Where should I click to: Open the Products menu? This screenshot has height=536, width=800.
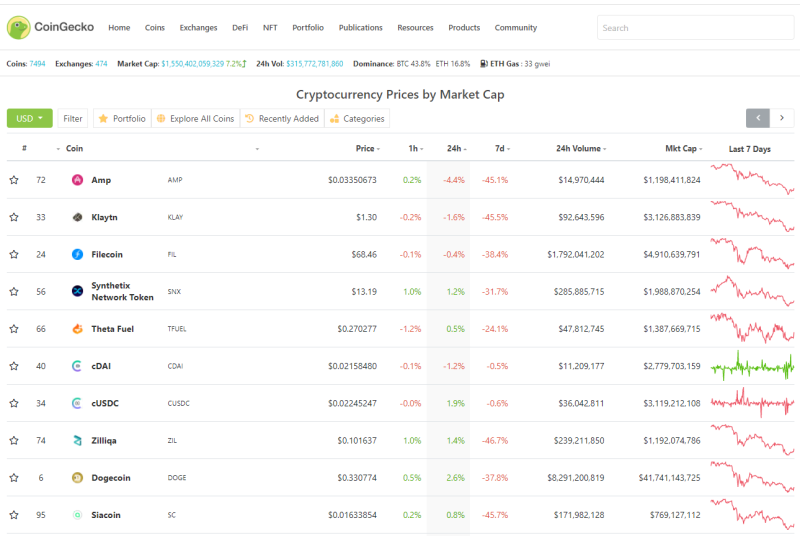point(464,28)
